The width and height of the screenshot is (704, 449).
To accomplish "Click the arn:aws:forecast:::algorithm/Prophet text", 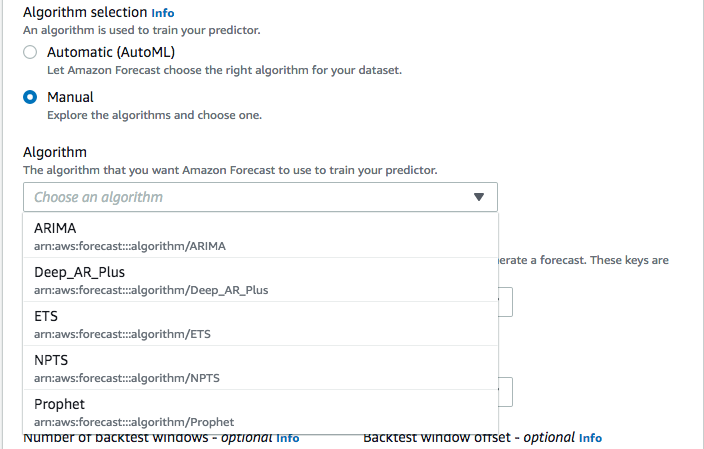I will (x=134, y=422).
